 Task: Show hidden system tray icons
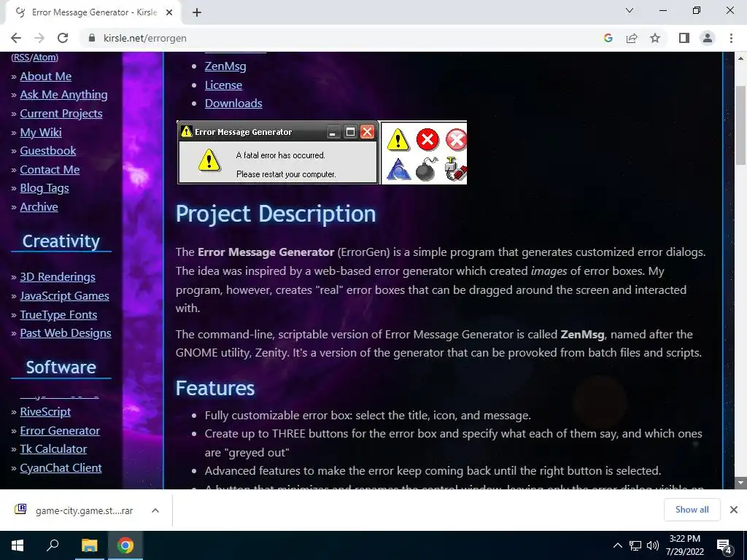coord(617,545)
